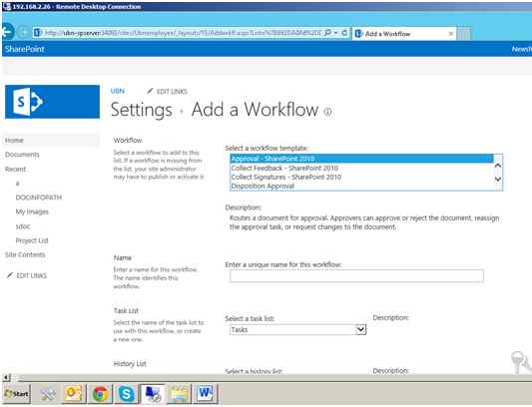Image resolution: width=532 pixels, height=407 pixels.
Task: Click the template list scroll up arrow
Action: pyautogui.click(x=498, y=166)
